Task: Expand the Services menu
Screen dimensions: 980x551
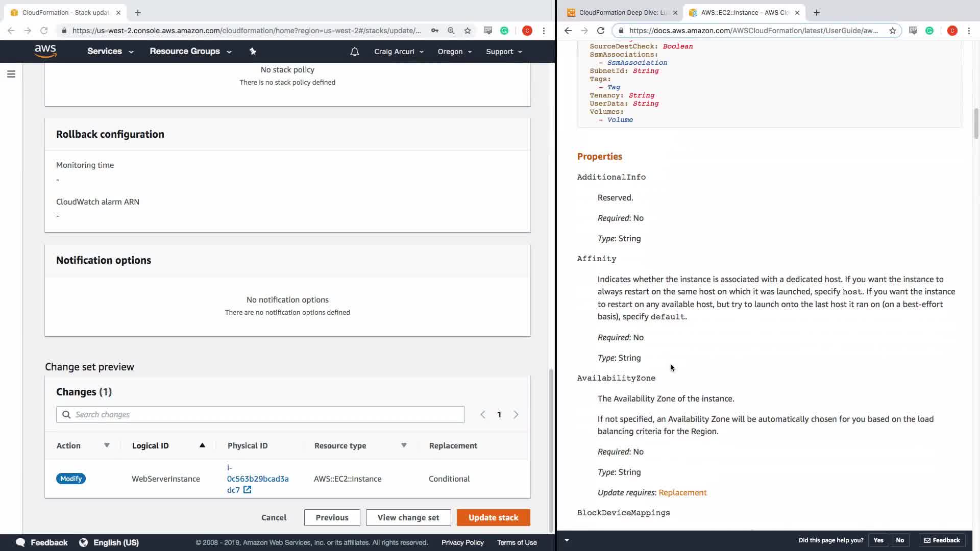Action: pyautogui.click(x=110, y=52)
